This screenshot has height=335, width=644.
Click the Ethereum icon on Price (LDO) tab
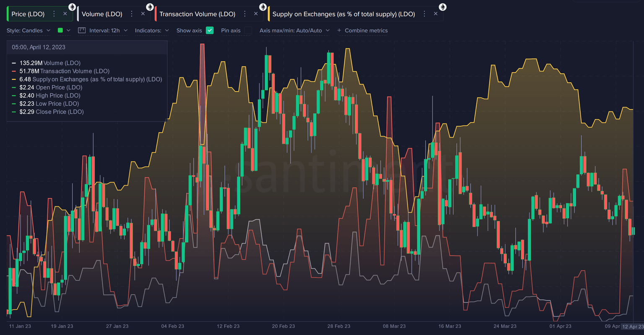click(x=72, y=7)
